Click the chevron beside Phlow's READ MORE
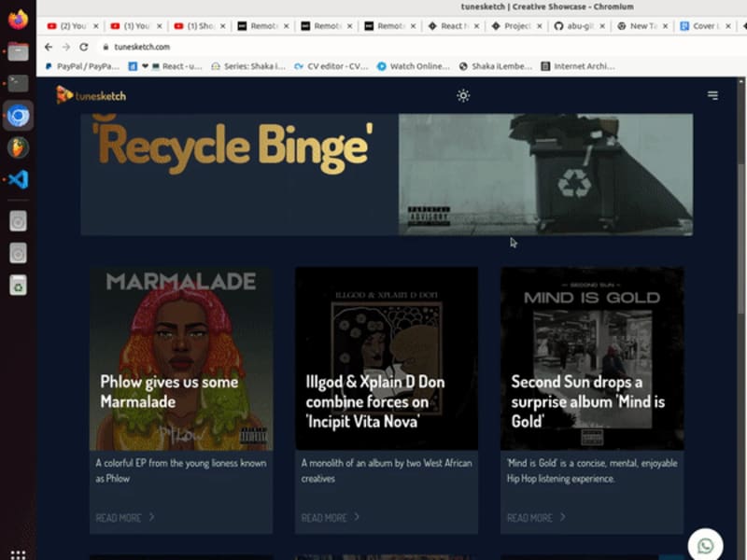The width and height of the screenshot is (747, 560). 151,517
